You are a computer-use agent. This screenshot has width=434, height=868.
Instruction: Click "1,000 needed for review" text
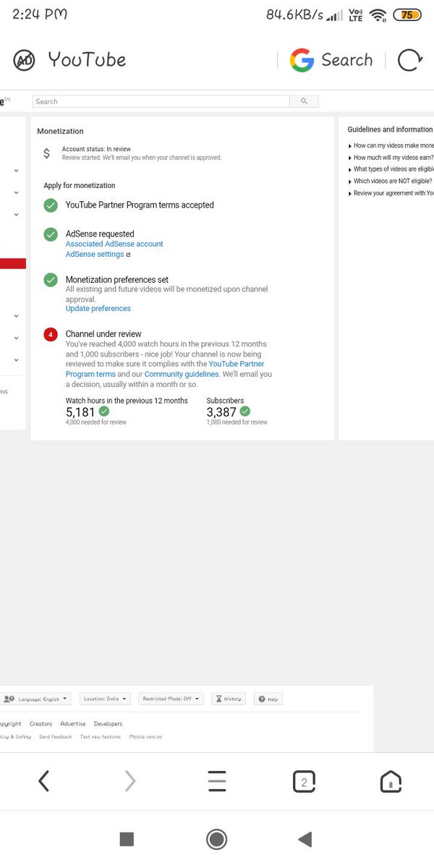pos(237,422)
